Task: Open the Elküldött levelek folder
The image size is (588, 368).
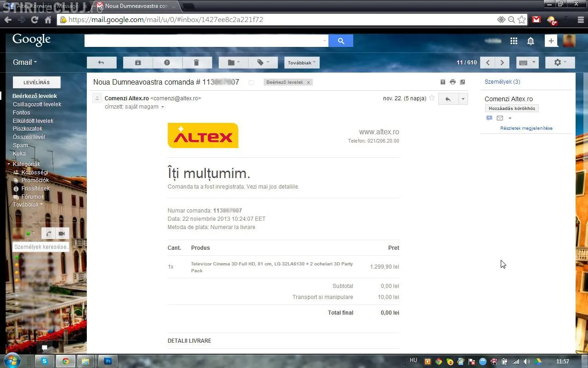Action: pos(33,121)
